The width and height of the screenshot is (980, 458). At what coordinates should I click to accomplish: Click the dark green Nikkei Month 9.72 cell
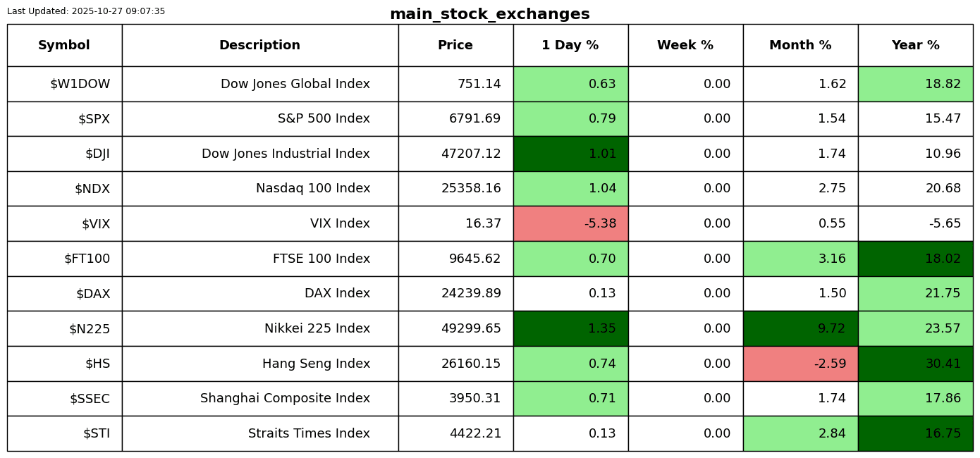[x=800, y=329]
